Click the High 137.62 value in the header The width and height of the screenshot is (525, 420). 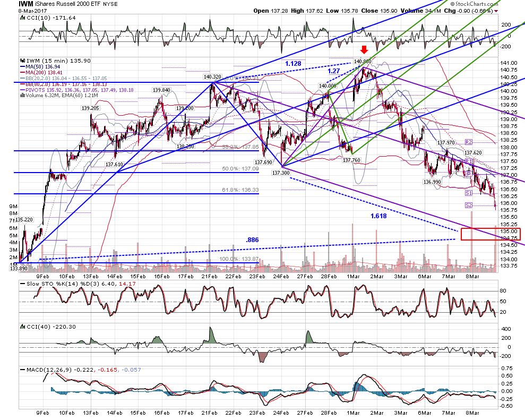tap(307, 11)
